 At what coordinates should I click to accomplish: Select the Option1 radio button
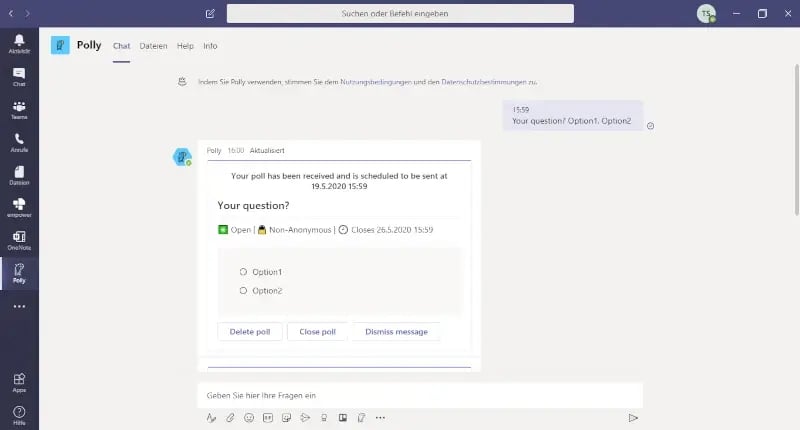click(243, 272)
